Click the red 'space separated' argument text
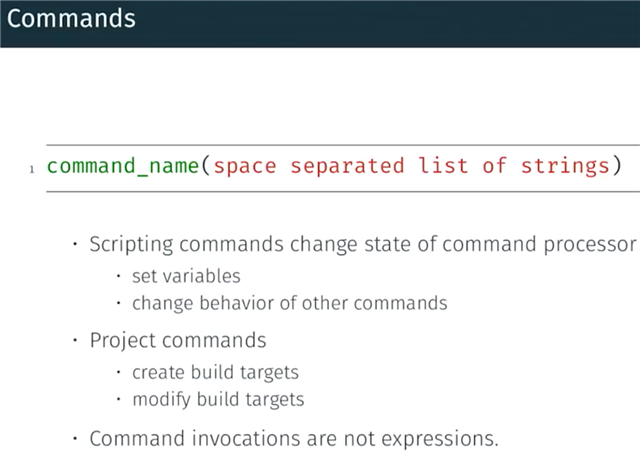This screenshot has width=640, height=460. 309,166
